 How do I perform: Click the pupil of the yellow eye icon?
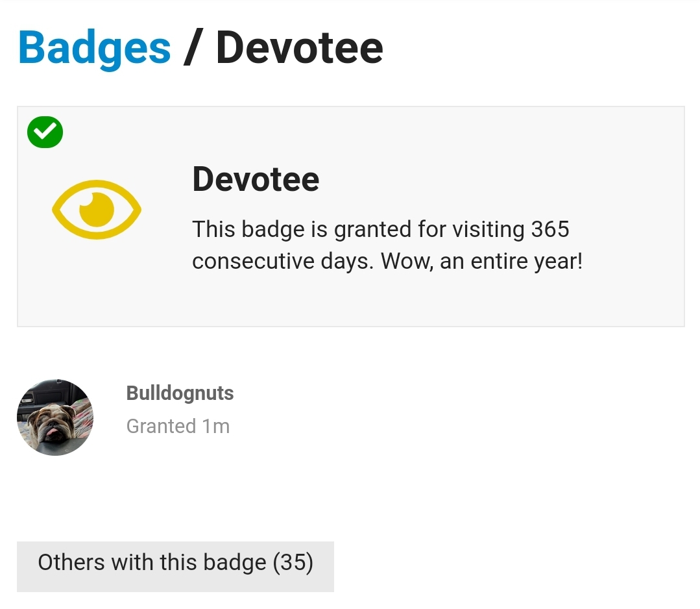point(97,210)
